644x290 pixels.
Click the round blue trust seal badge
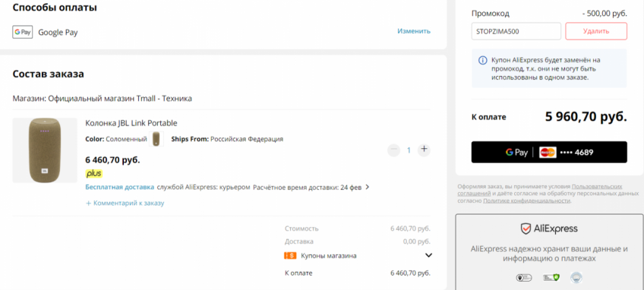coord(576,278)
